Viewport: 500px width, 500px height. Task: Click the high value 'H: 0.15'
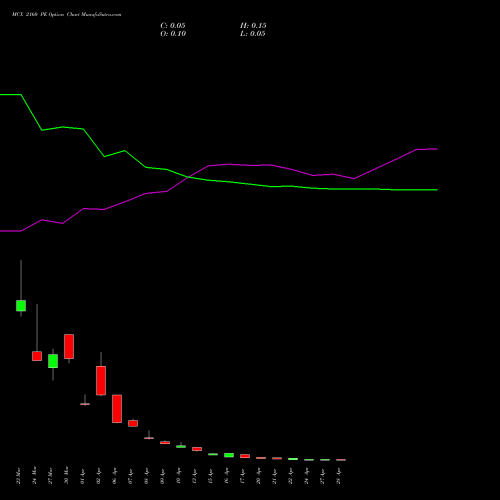[253, 26]
